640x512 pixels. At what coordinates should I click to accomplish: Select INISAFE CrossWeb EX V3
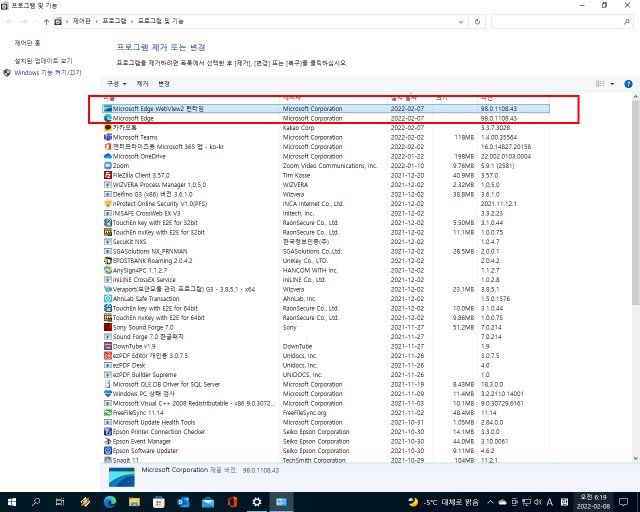coord(326,213)
